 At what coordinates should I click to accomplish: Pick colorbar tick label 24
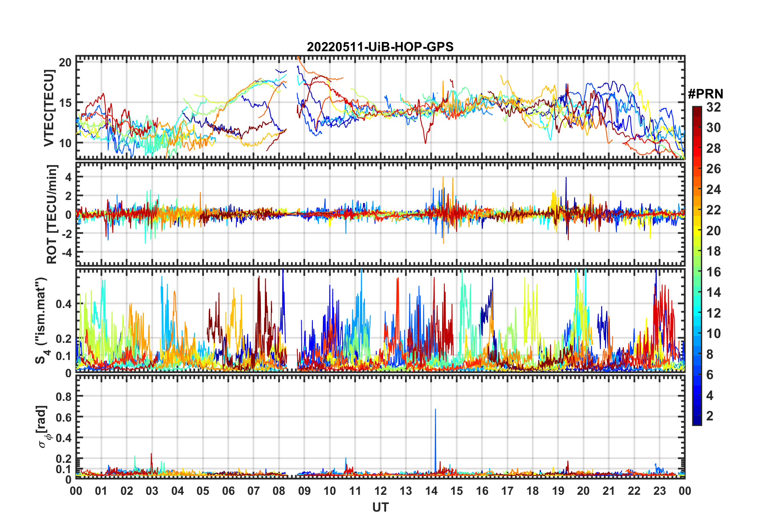[x=713, y=189]
